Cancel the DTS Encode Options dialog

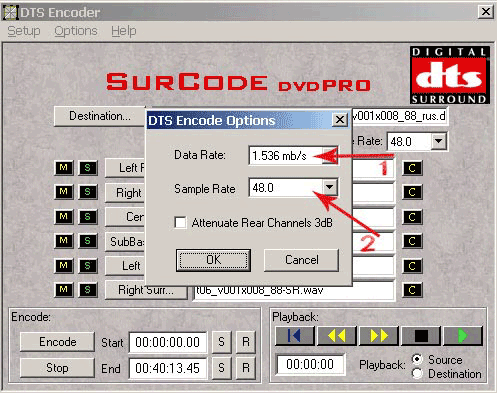(x=301, y=260)
